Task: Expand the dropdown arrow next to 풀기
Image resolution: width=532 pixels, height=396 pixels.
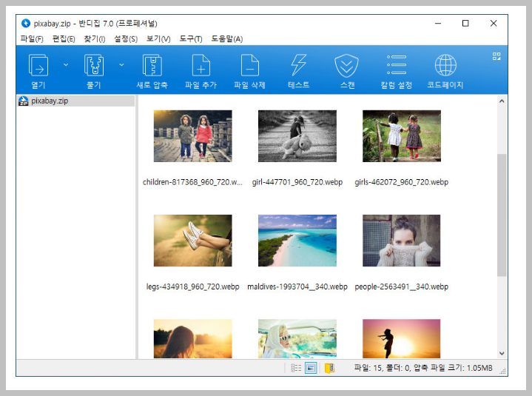Action: point(121,64)
